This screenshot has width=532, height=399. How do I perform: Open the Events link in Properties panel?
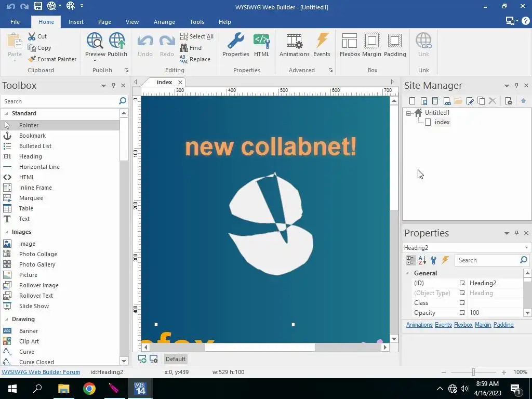443,325
